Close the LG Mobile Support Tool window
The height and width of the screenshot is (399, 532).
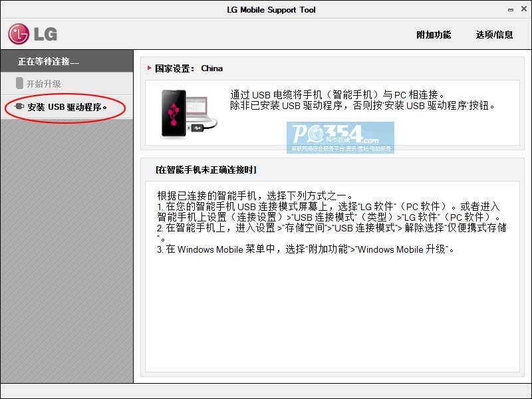(x=524, y=9)
